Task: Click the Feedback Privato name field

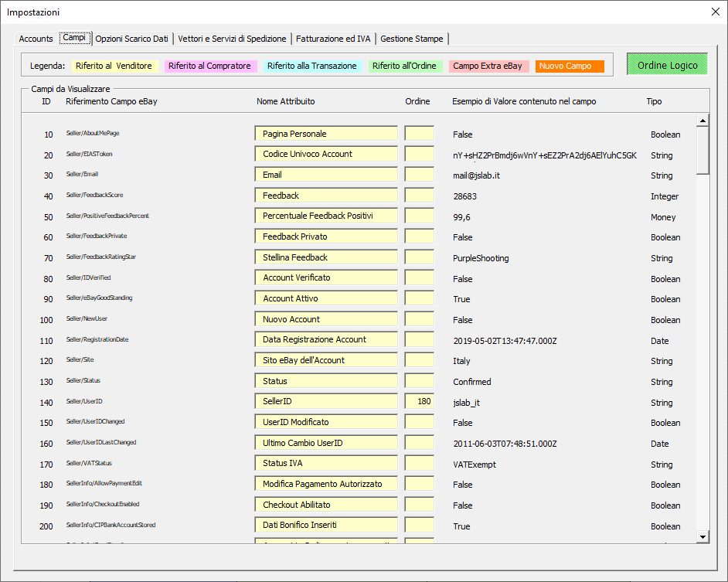Action: (326, 237)
